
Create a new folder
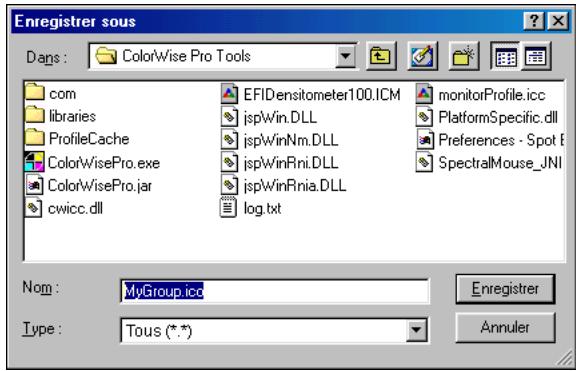click(x=464, y=56)
